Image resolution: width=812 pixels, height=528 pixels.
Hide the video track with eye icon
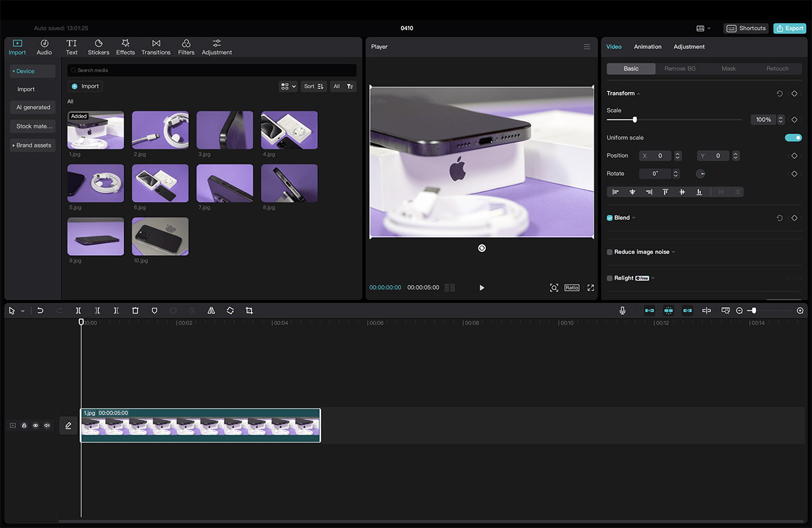[36, 425]
